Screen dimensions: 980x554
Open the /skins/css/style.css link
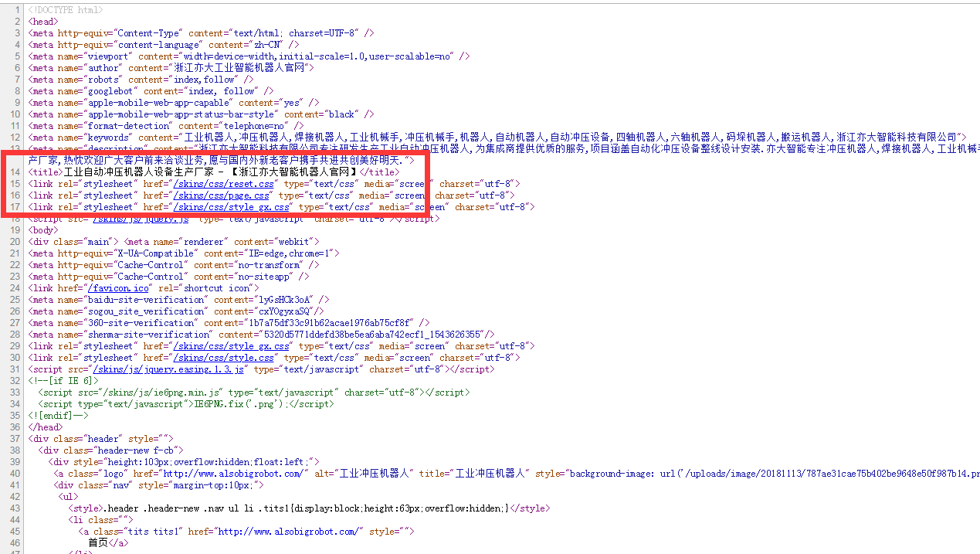[x=224, y=358]
